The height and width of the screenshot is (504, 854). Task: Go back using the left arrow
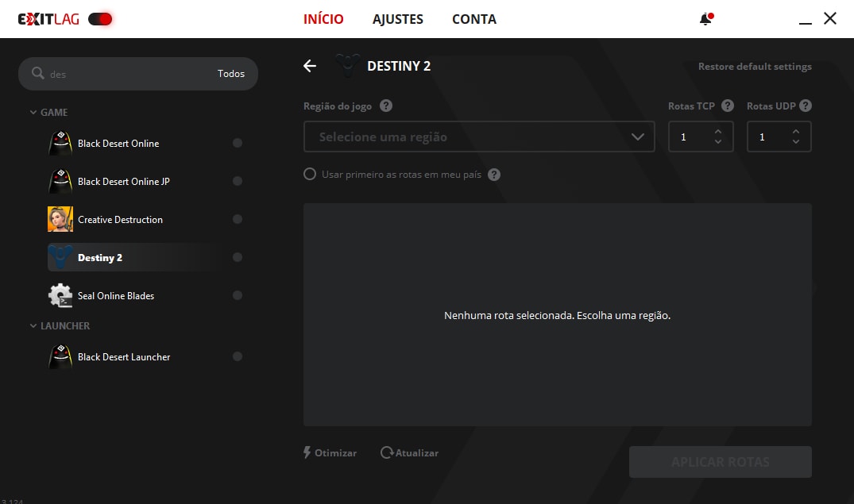310,66
